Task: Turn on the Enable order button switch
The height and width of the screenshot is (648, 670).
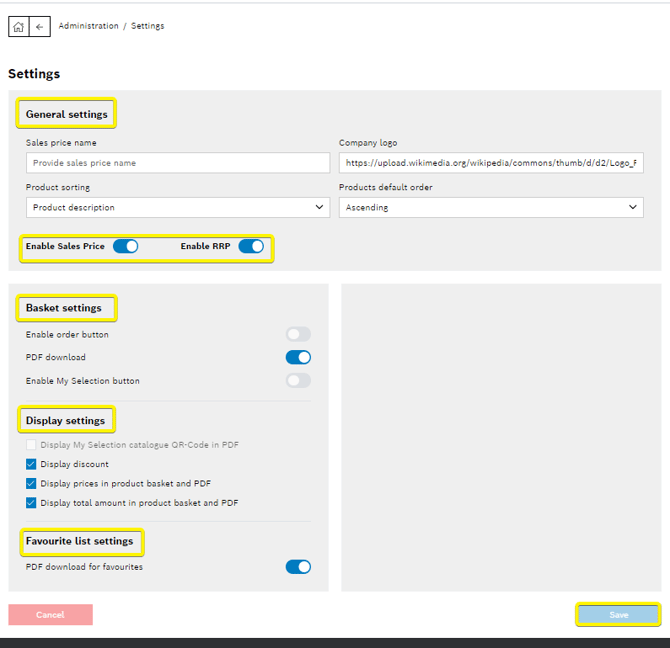Action: click(298, 334)
